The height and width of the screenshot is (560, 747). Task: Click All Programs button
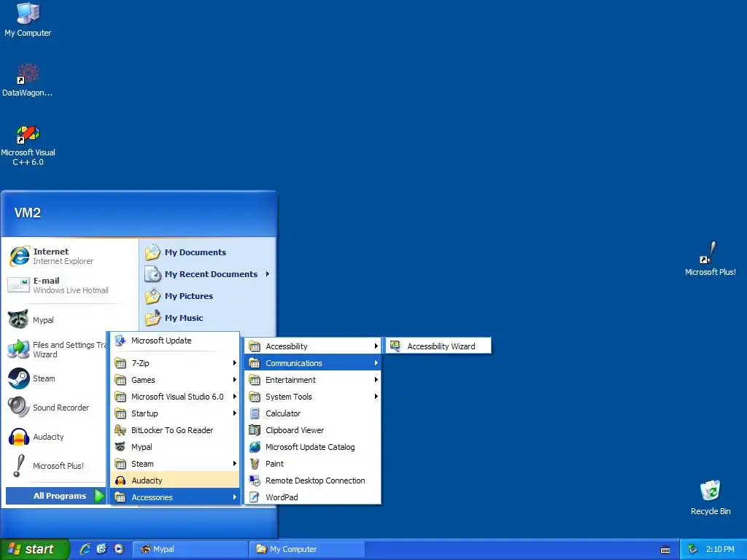[55, 496]
